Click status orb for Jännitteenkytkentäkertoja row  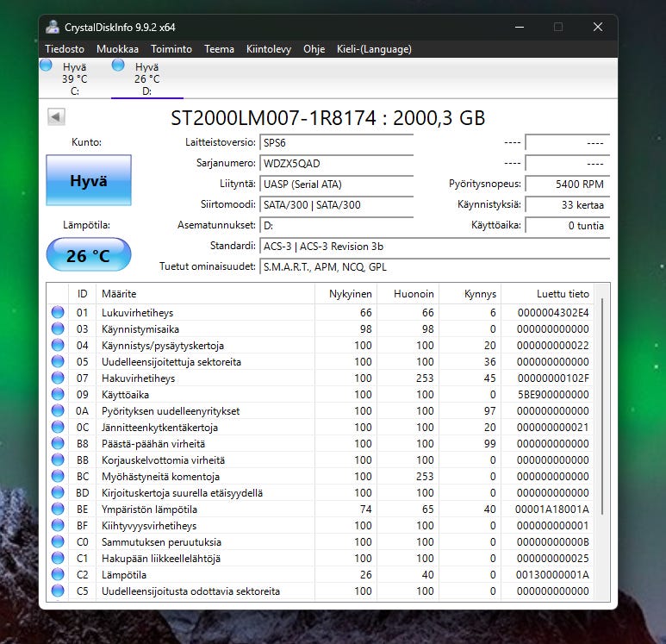pyautogui.click(x=58, y=427)
